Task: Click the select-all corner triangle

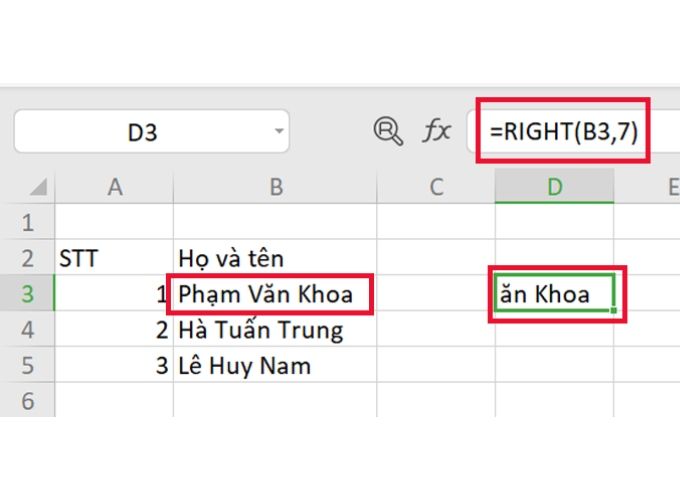Action: pyautogui.click(x=38, y=186)
